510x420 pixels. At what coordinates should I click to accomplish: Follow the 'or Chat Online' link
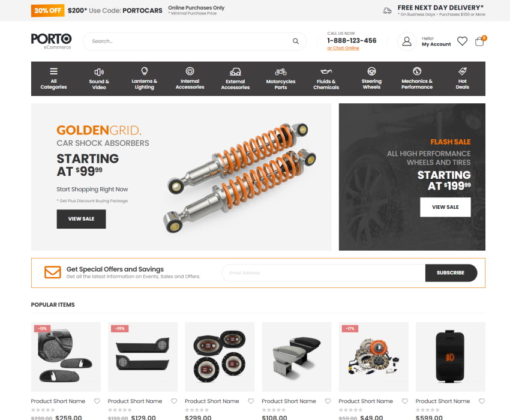343,48
